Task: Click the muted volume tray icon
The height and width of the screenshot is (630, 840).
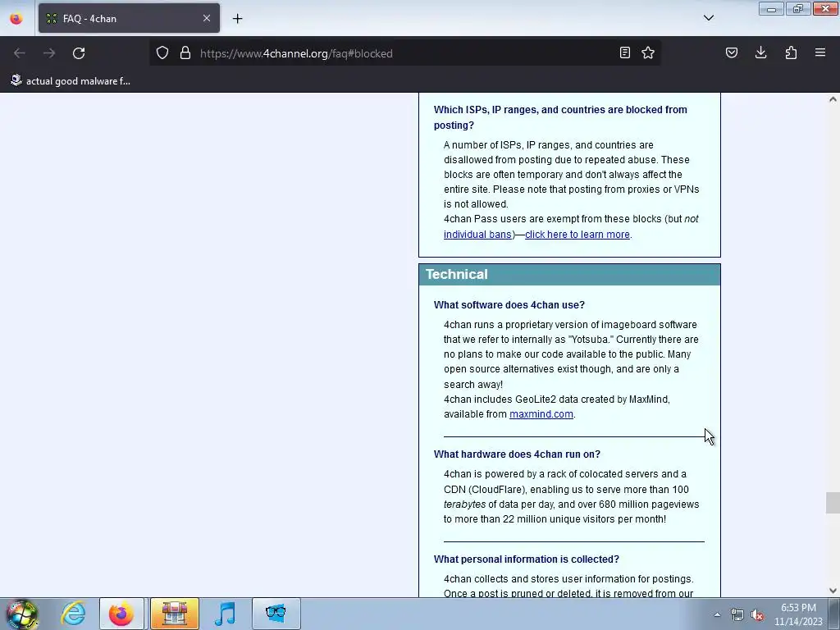Action: tap(757, 615)
